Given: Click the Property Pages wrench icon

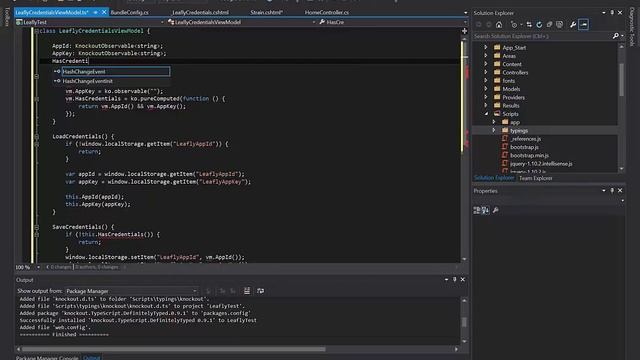Looking at the screenshot, I should [x=496, y=210].
